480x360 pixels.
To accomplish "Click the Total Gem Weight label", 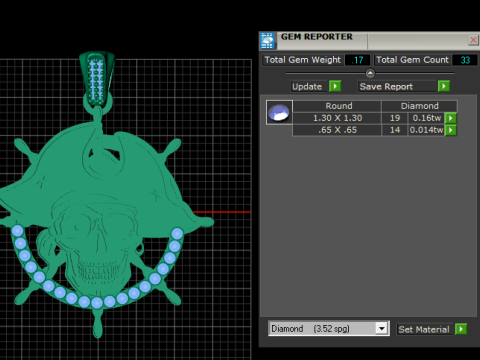I will pyautogui.click(x=303, y=60).
